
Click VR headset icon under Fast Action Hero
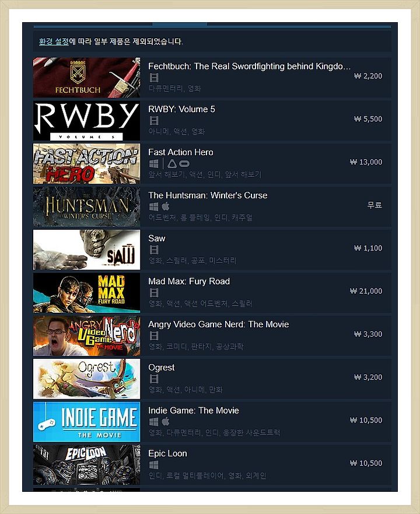[178, 163]
